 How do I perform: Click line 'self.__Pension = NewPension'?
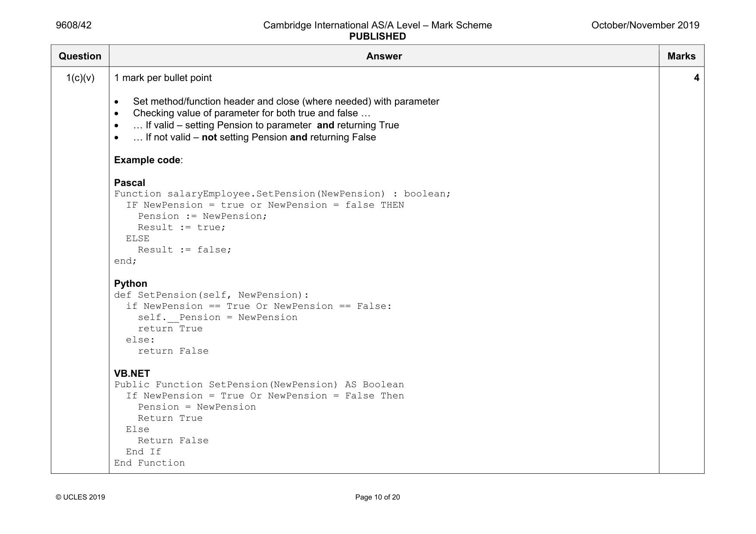(x=218, y=317)
